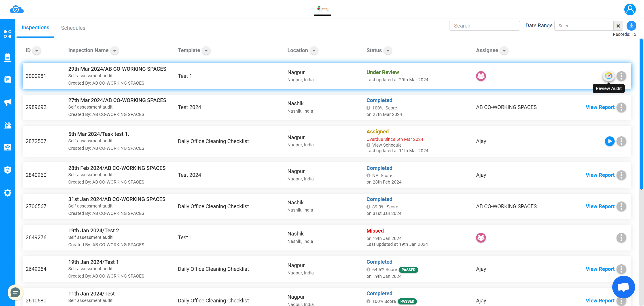Click the Records: 13 counter
This screenshot has height=306, width=644.
click(624, 34)
